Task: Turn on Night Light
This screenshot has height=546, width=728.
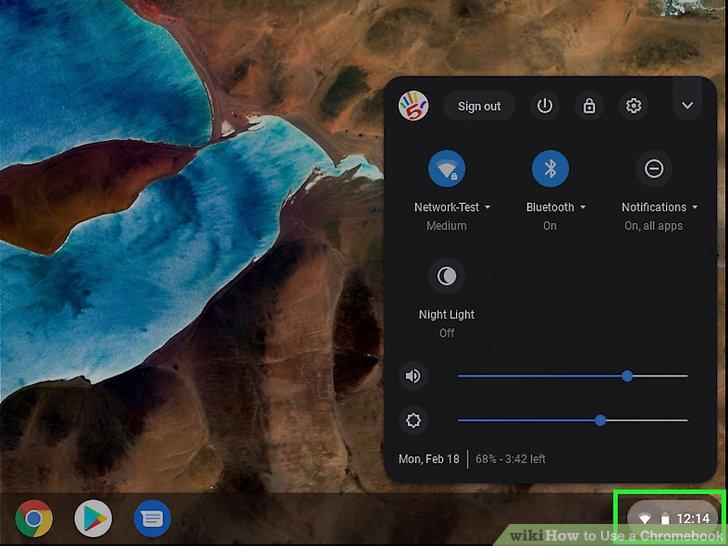Action: [x=447, y=276]
